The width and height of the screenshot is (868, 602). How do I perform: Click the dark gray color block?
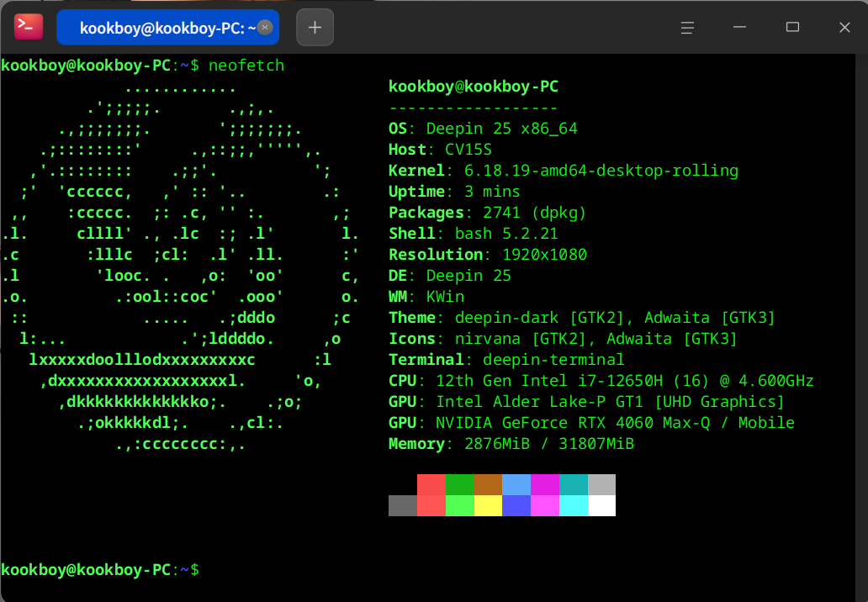(402, 505)
